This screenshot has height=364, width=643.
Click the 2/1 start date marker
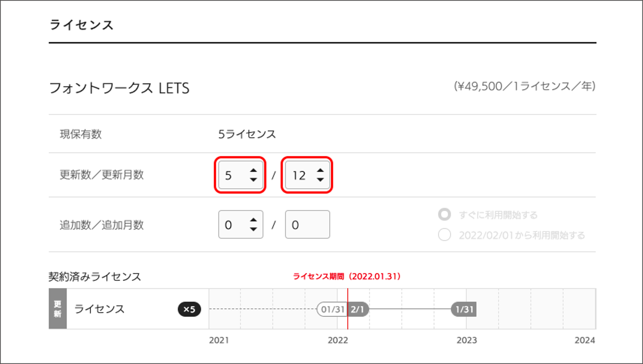tap(358, 309)
